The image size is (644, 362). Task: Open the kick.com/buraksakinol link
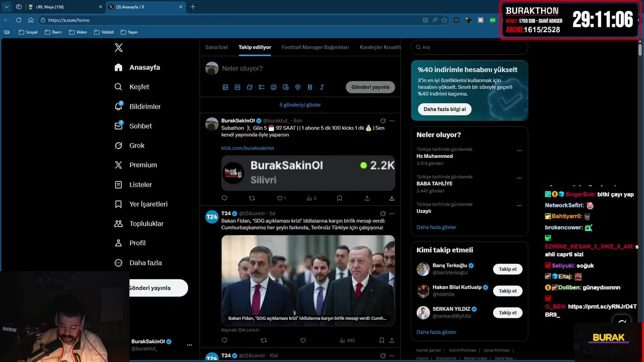coord(248,148)
